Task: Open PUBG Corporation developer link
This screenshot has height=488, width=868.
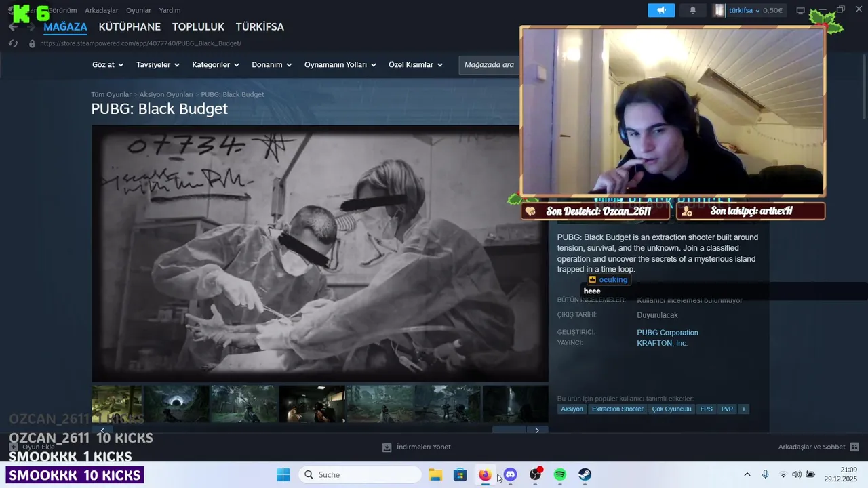Action: (x=667, y=333)
